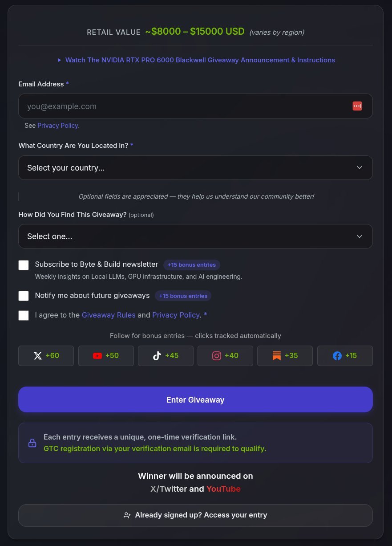
Task: Open the 'How Did You Find This Giveaway' dropdown
Action: pos(195,236)
